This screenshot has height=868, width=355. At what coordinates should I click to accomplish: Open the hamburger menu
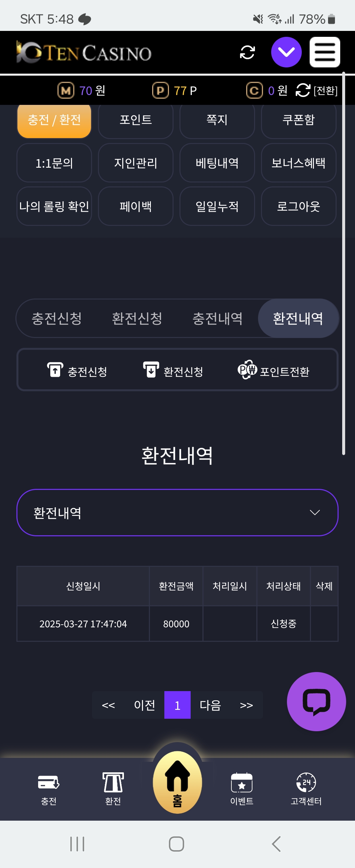pyautogui.click(x=324, y=52)
